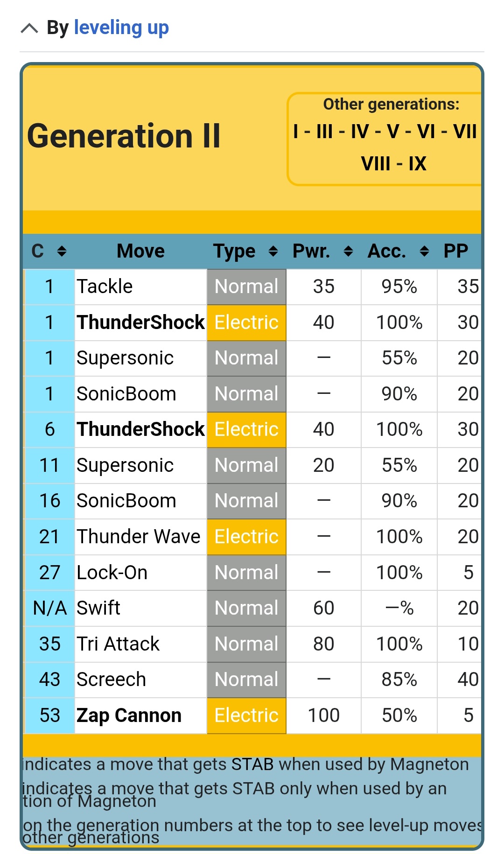Open the Tackle move page
504x854 pixels.
[x=105, y=287]
